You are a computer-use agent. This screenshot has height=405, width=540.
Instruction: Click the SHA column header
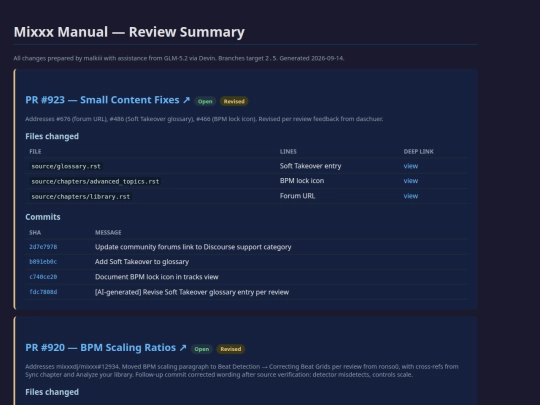point(35,232)
